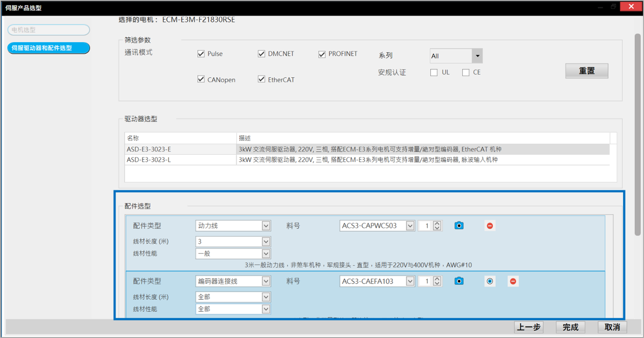Click camera icon in encoder cable row
Image resolution: width=644 pixels, height=338 pixels.
coord(459,281)
